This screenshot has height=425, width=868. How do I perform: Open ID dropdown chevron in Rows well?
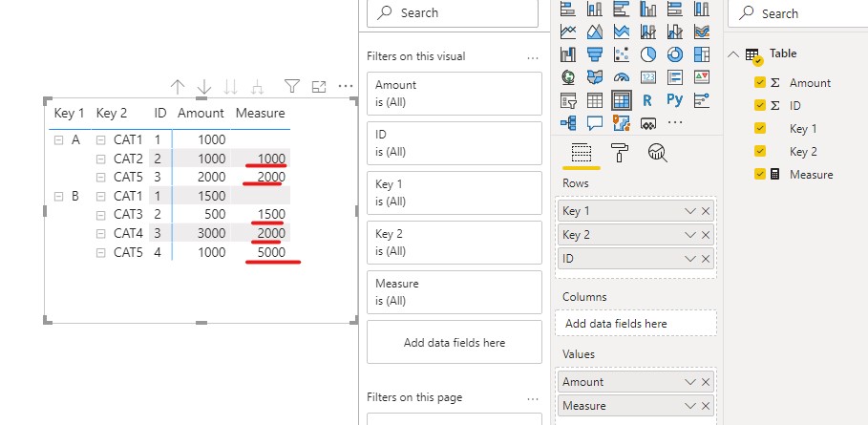689,259
